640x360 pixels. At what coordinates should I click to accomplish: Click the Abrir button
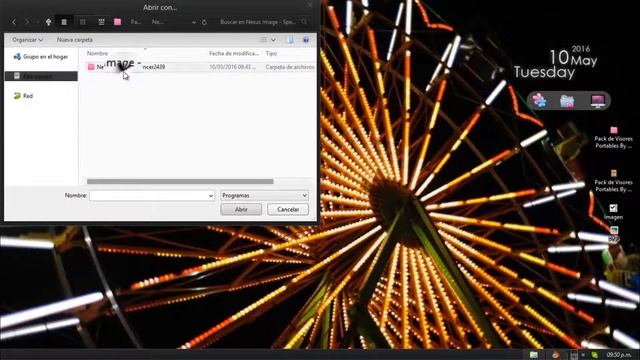[241, 209]
